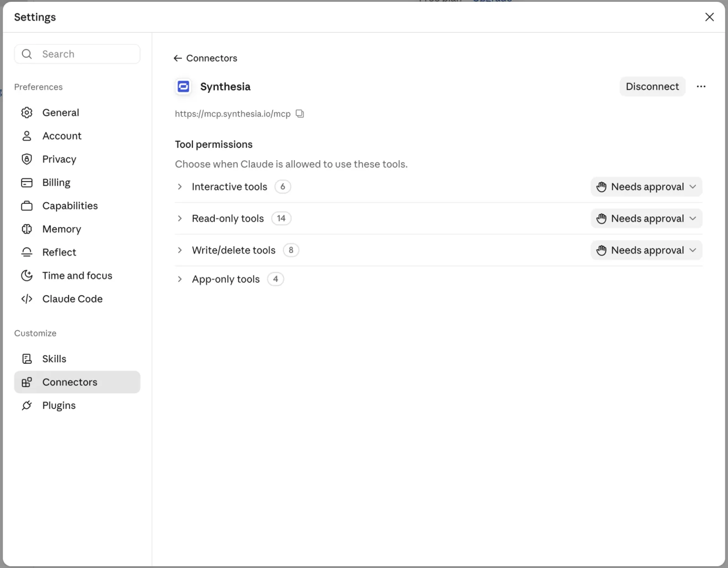
Task: Go to Privacy settings
Action: pos(77,159)
